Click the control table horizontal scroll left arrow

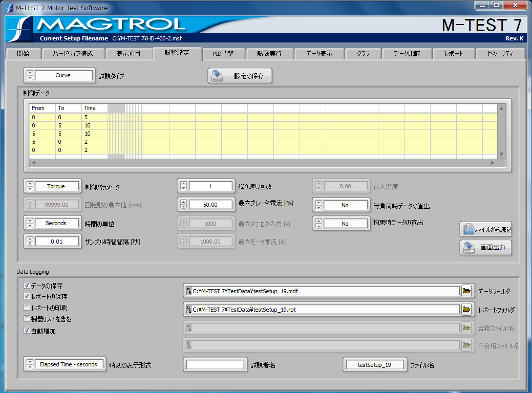coord(33,163)
